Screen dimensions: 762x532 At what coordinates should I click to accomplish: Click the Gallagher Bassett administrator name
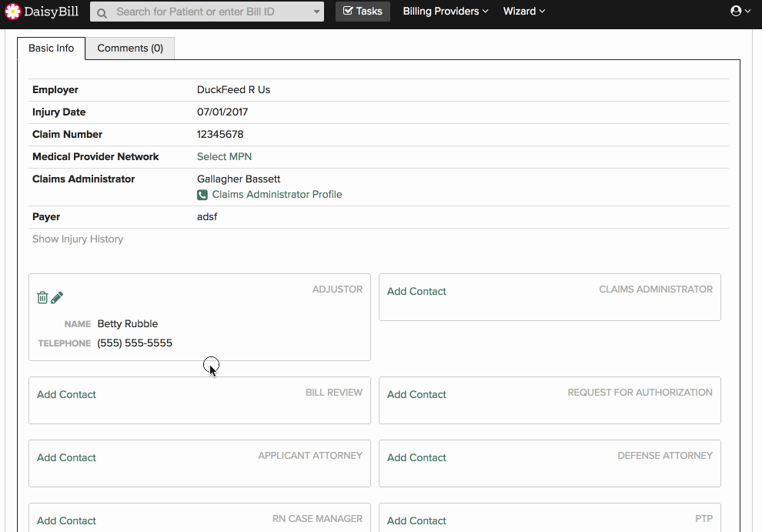point(239,179)
